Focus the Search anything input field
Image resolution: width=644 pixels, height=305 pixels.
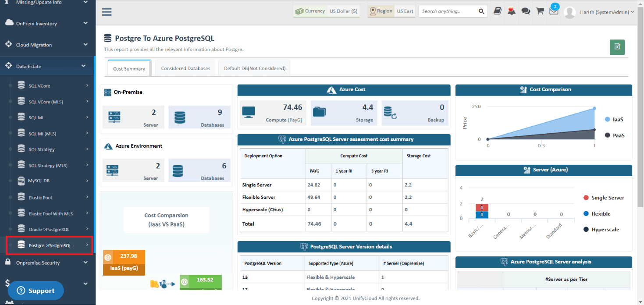click(448, 11)
